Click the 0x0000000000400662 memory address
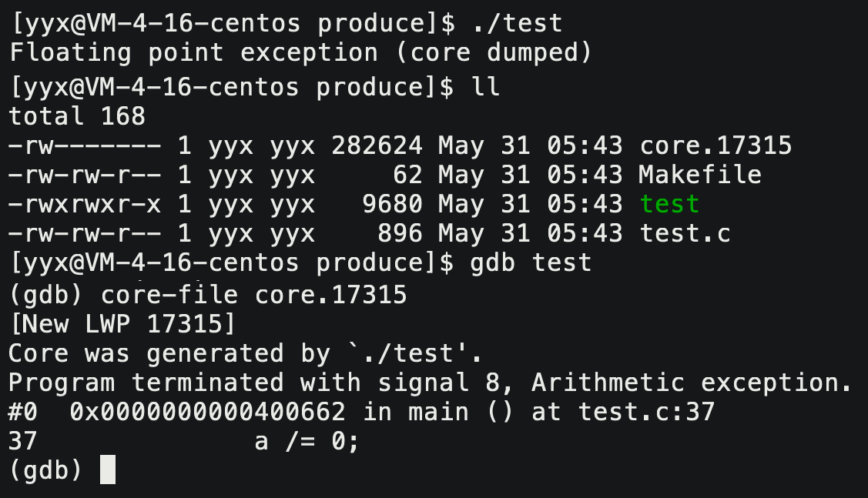This screenshot has width=868, height=498. point(208,412)
